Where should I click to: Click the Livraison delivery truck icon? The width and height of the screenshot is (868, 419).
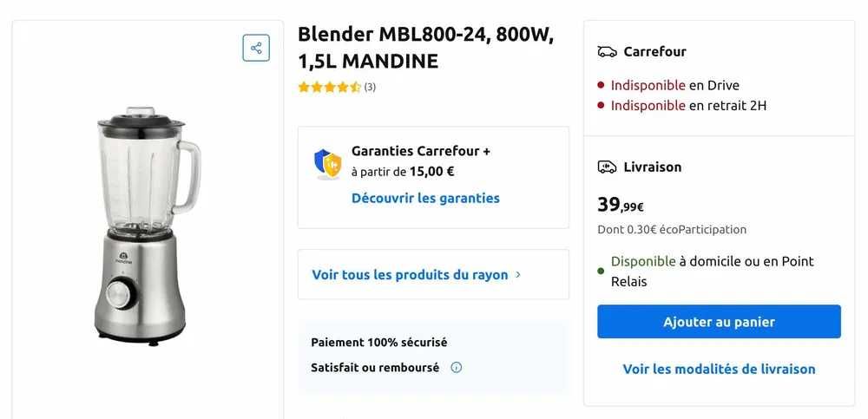click(607, 167)
